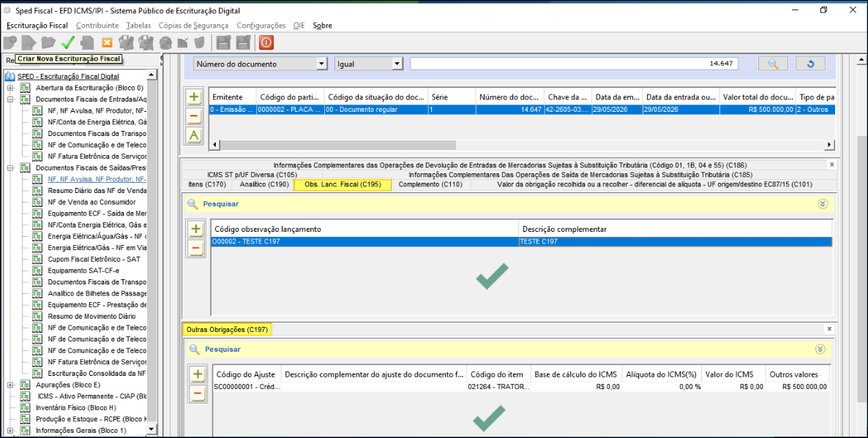Click the globe icon in the toolbar
Viewport: 868px width, 438px height.
coord(165,42)
